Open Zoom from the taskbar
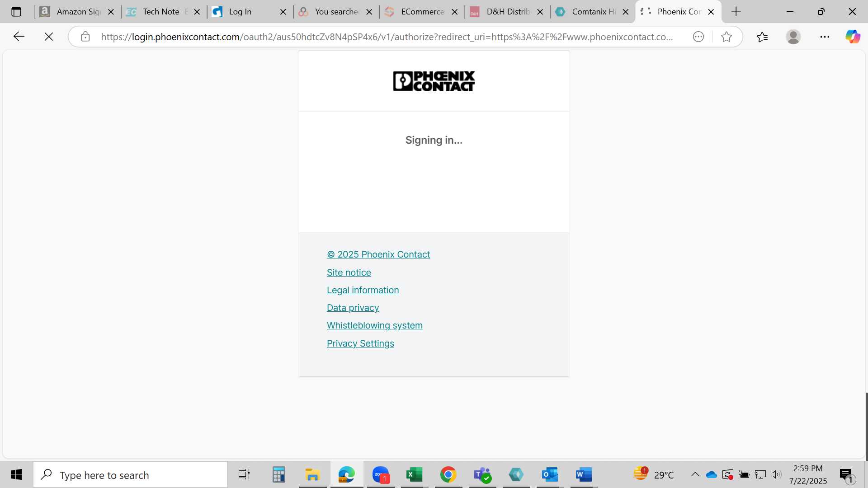This screenshot has width=868, height=488. point(381,474)
